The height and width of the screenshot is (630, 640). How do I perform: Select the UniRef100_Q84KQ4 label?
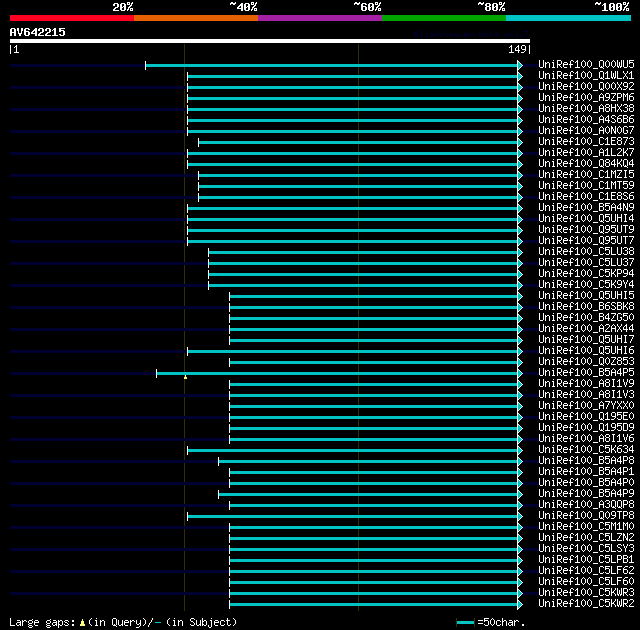[586, 164]
